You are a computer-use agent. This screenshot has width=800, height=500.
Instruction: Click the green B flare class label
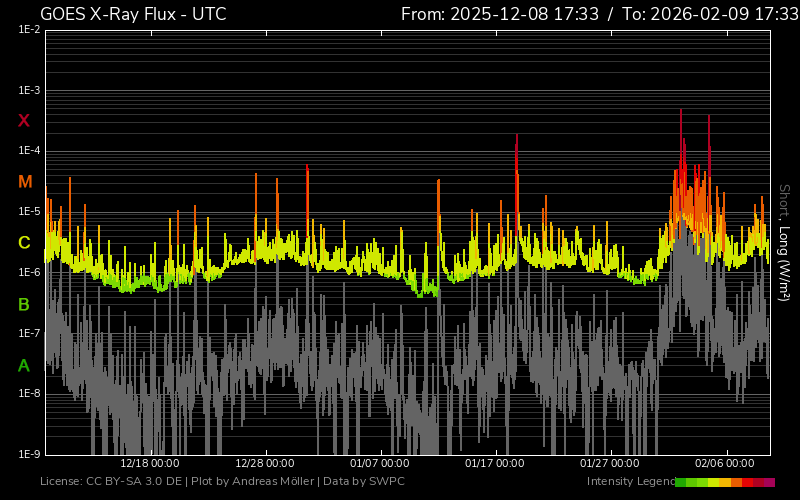coord(25,304)
